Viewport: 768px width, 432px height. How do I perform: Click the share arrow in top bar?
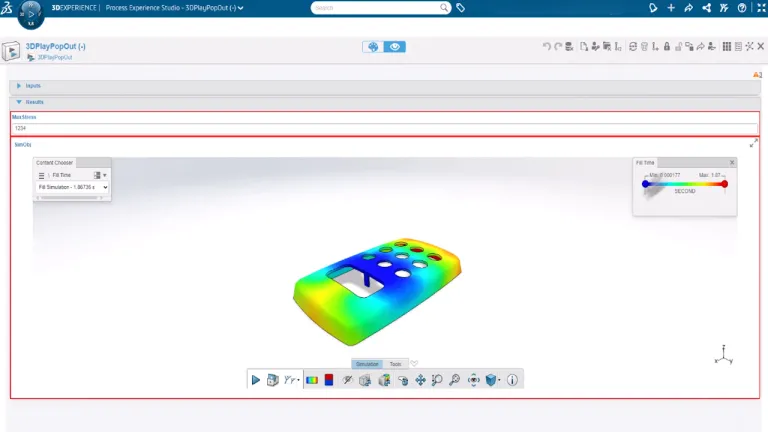(689, 8)
